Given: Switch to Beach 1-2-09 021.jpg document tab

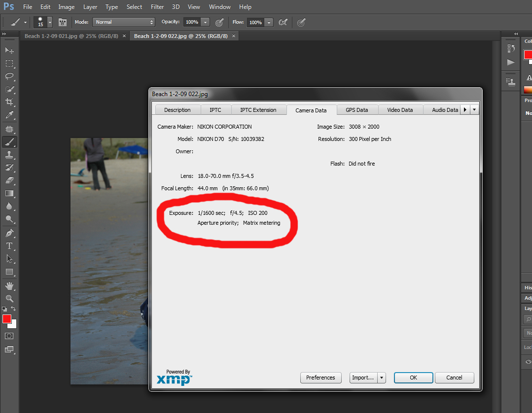Looking at the screenshot, I should tap(71, 36).
